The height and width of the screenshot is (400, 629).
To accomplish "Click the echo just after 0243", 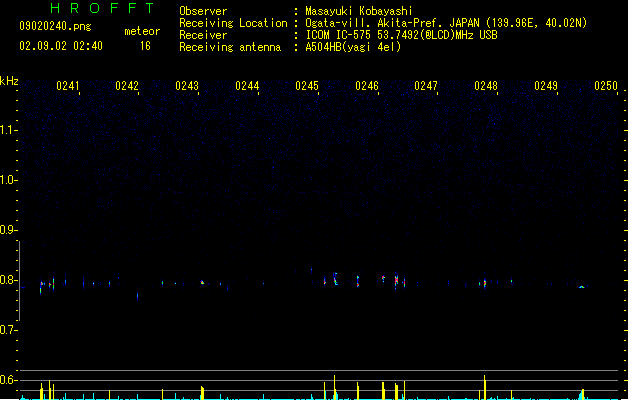I will pyautogui.click(x=202, y=282).
